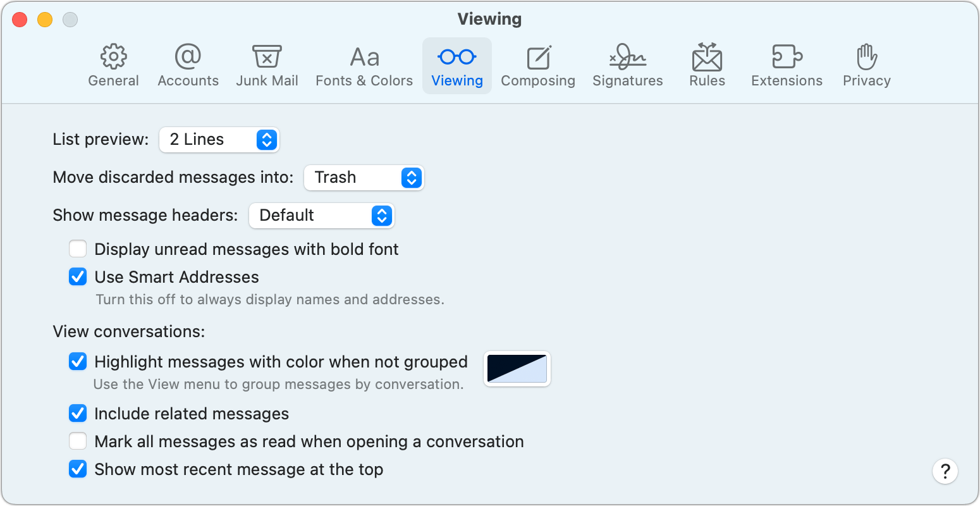This screenshot has width=980, height=506.
Task: Open the Composing settings pane
Action: point(538,63)
